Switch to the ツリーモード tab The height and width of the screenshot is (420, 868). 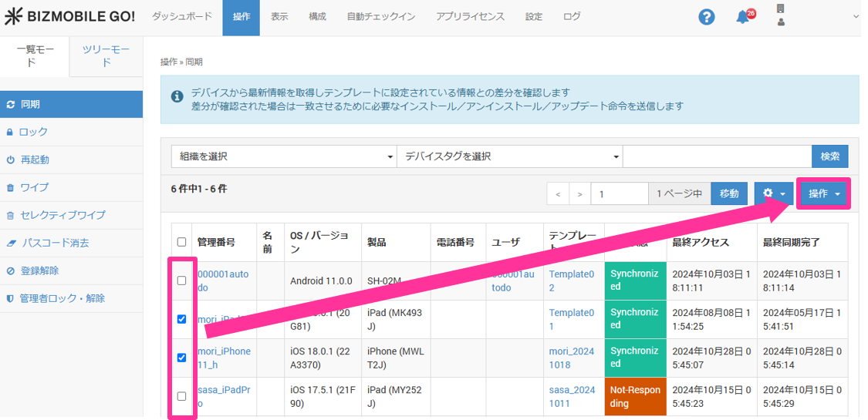[x=106, y=55]
